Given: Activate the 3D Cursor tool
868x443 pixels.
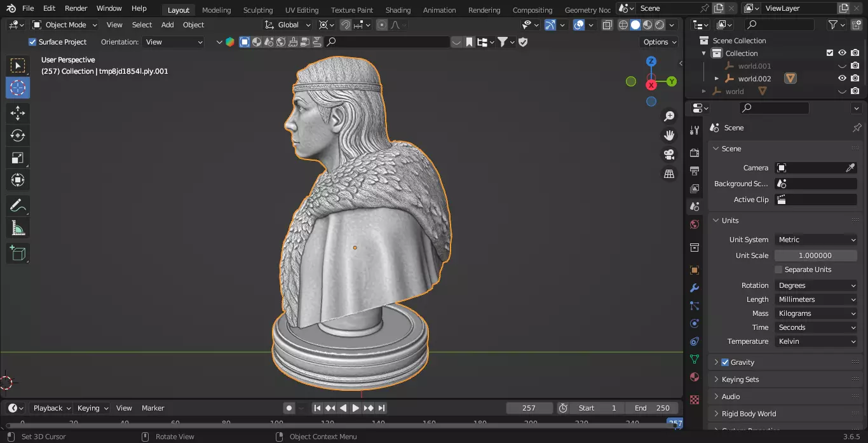Looking at the screenshot, I should 18,88.
